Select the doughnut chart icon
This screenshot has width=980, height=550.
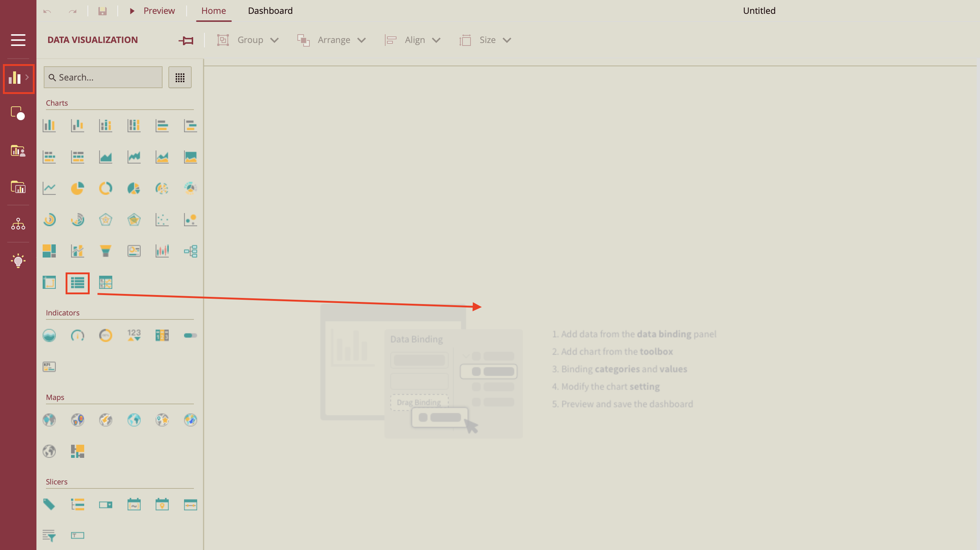pyautogui.click(x=105, y=188)
